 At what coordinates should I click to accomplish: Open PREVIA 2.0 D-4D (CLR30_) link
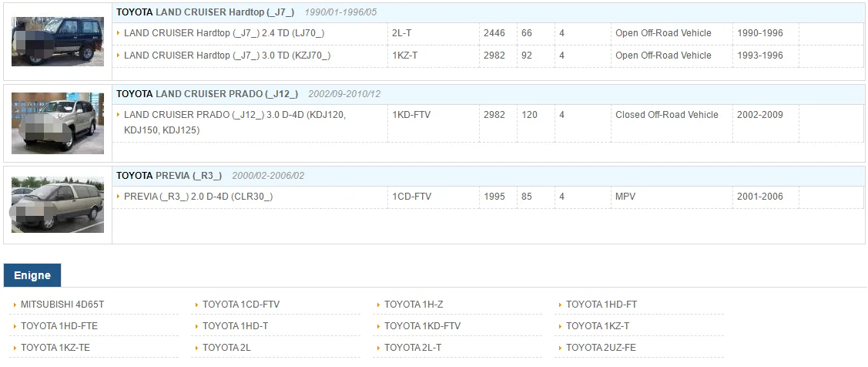[x=198, y=197]
